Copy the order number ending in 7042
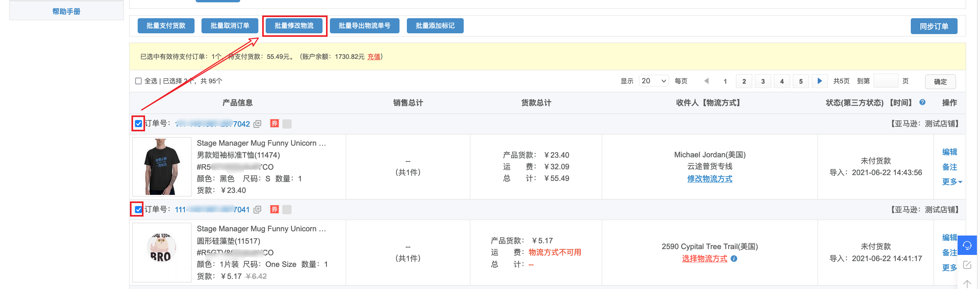 click(x=257, y=124)
